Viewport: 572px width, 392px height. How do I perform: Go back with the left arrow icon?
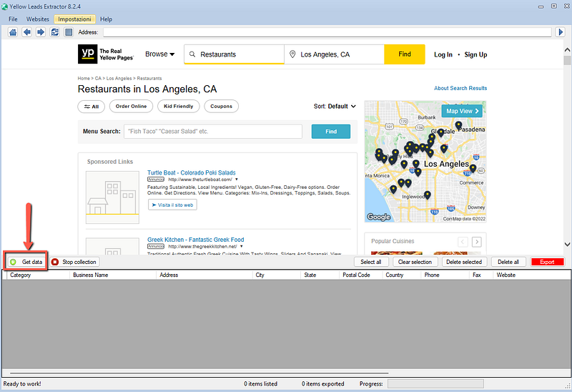click(26, 32)
